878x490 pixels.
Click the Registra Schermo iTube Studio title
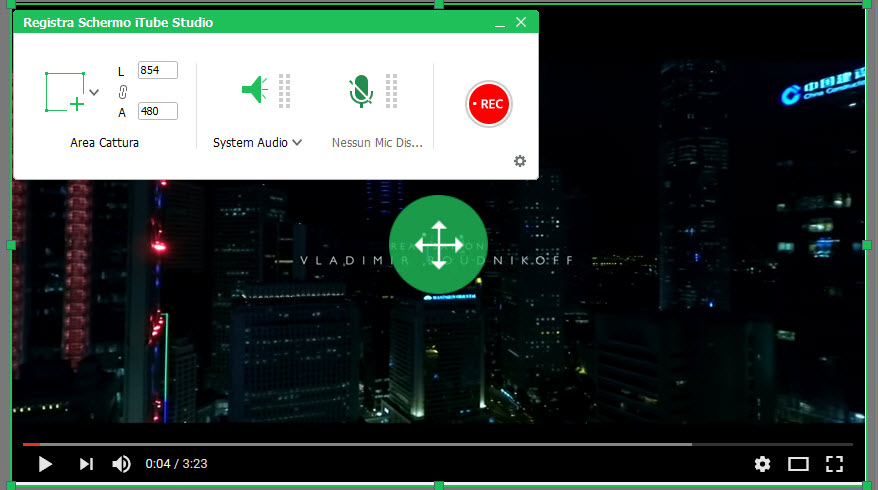118,22
